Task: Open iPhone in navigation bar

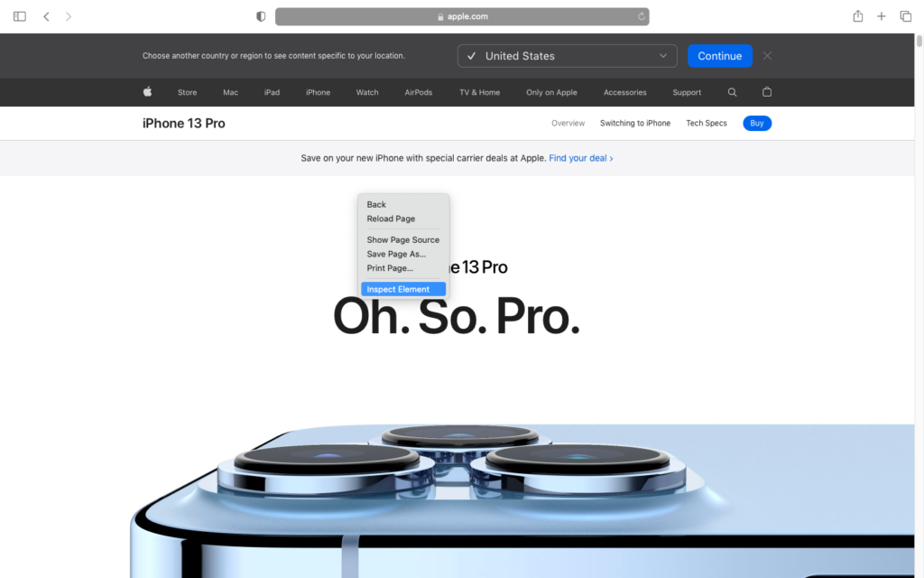Action: click(x=319, y=92)
